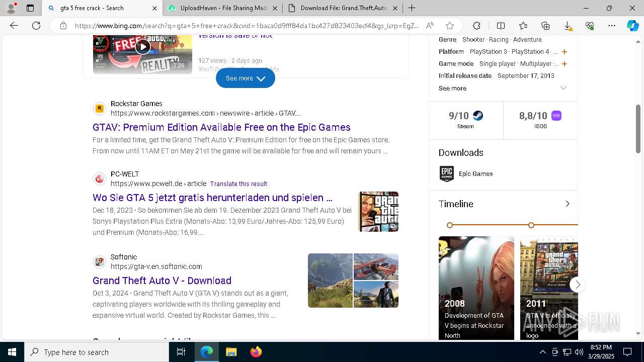Open a new tab with plus

(x=412, y=8)
